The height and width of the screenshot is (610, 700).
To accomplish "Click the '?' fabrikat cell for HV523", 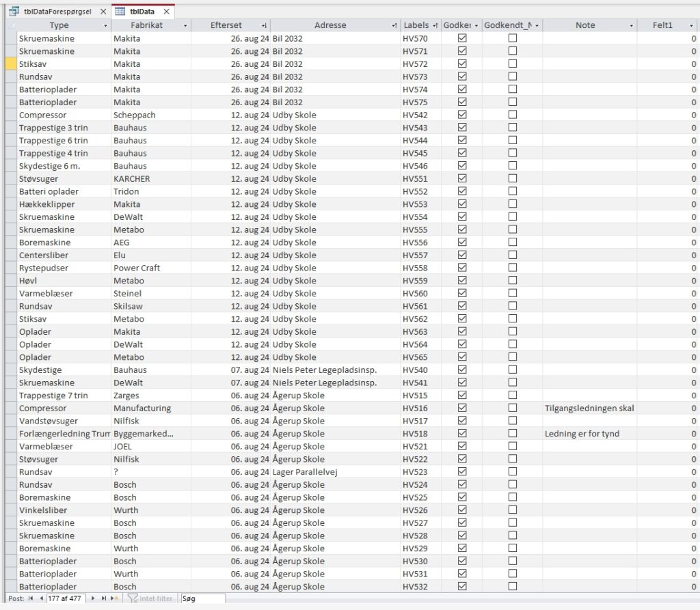I will point(151,471).
